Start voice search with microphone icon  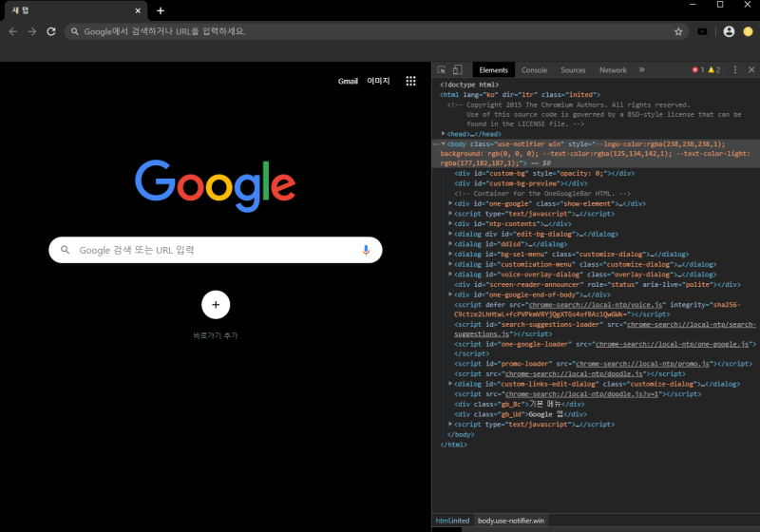point(366,250)
